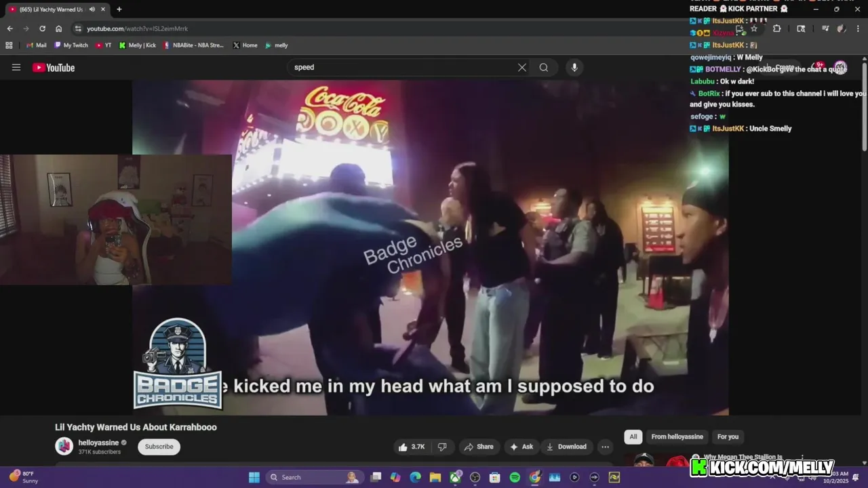The image size is (868, 488).
Task: Click the Ask button
Action: coord(521,447)
